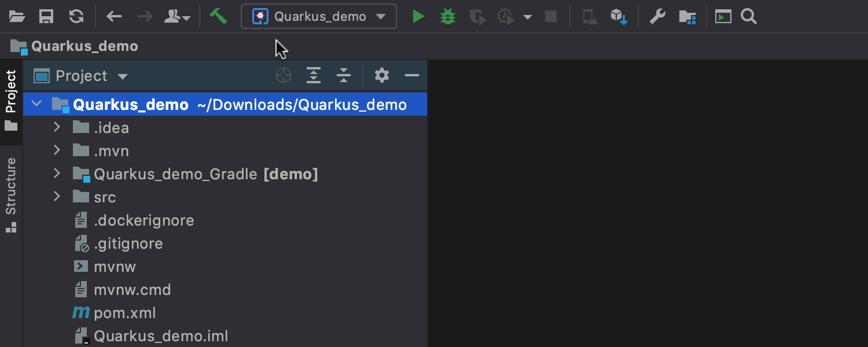Start debugging with the green bug icon
Image resolution: width=868 pixels, height=347 pixels.
pos(447,17)
